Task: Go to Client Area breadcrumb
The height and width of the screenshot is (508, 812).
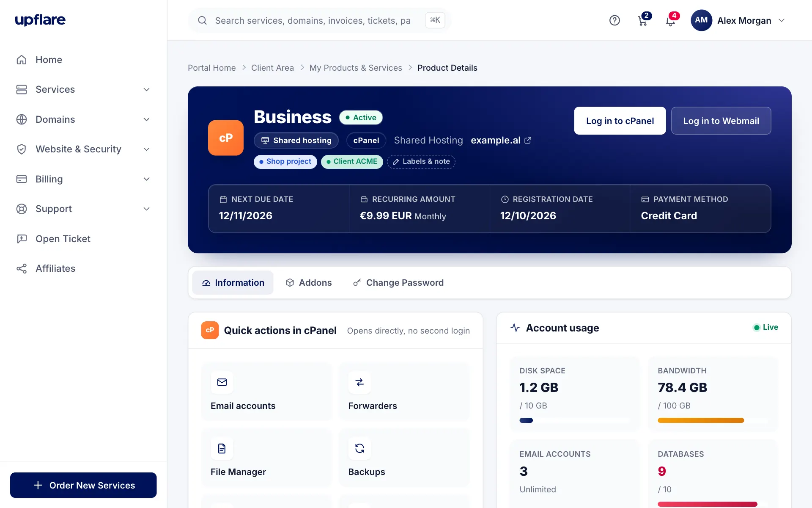Action: (272, 68)
